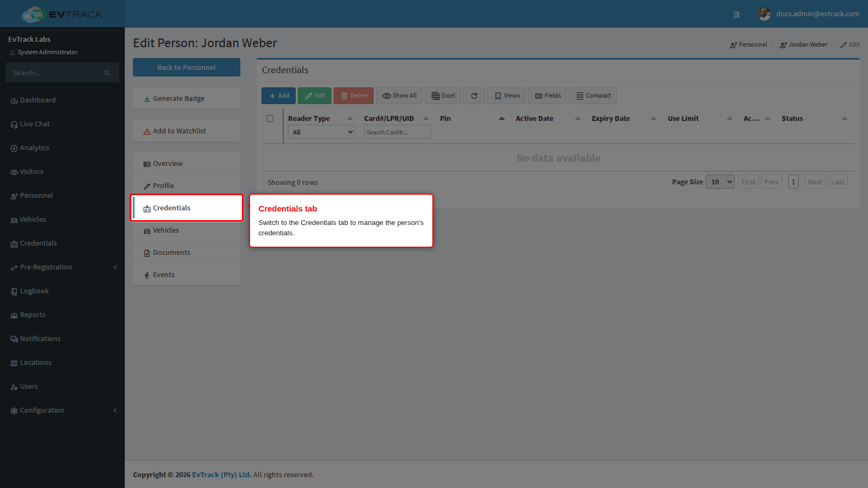Select the Credentials tab in person menu
Viewport: 868px width, 488px height.
187,208
